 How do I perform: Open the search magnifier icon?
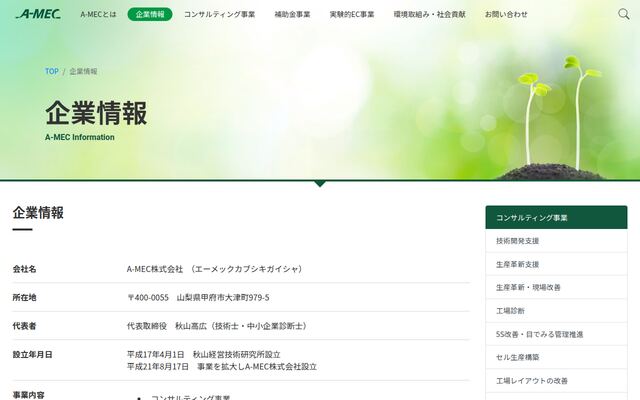(623, 14)
